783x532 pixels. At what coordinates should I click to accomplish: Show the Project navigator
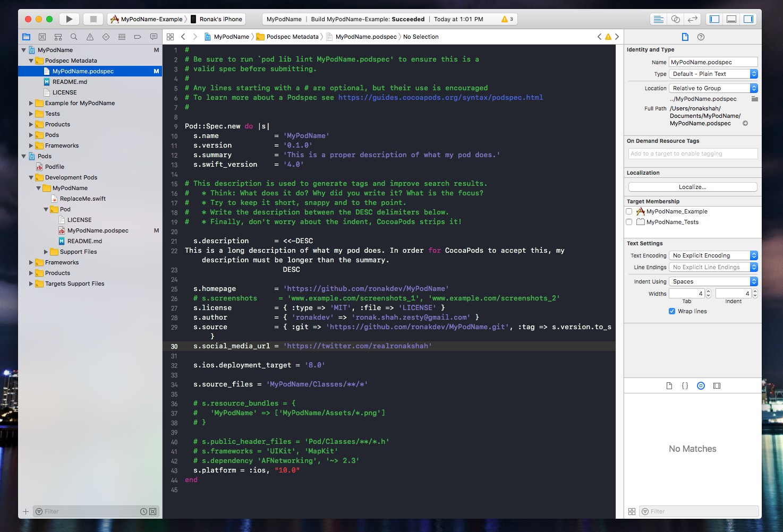[26, 37]
